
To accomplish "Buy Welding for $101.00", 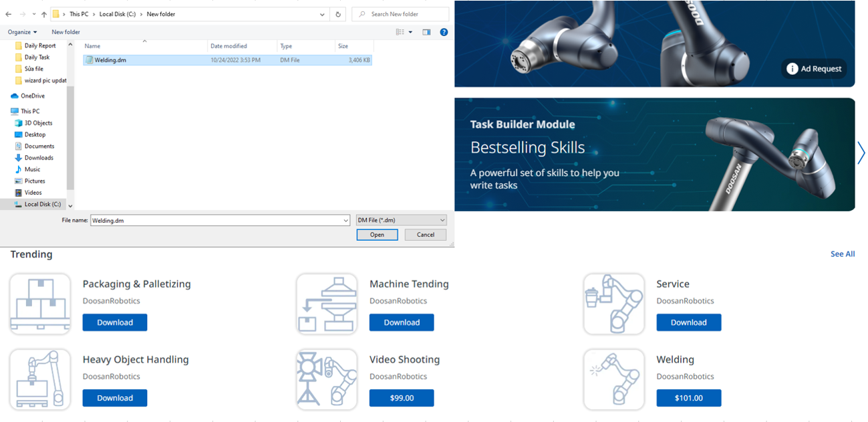I will tap(689, 398).
